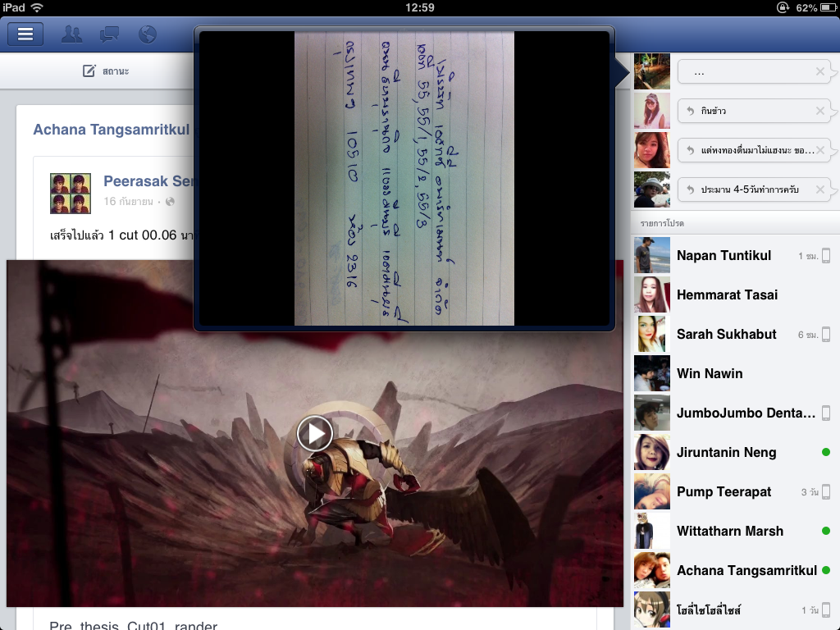Tap mobile device icon beside Napan Tuntikul
This screenshot has height=630, width=840.
tap(826, 256)
